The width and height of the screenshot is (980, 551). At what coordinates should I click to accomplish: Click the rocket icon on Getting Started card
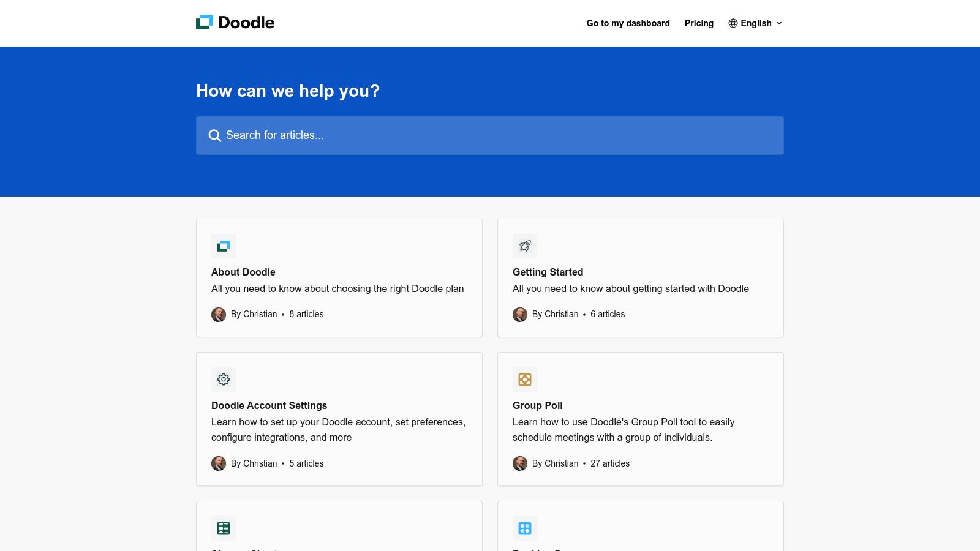point(524,246)
